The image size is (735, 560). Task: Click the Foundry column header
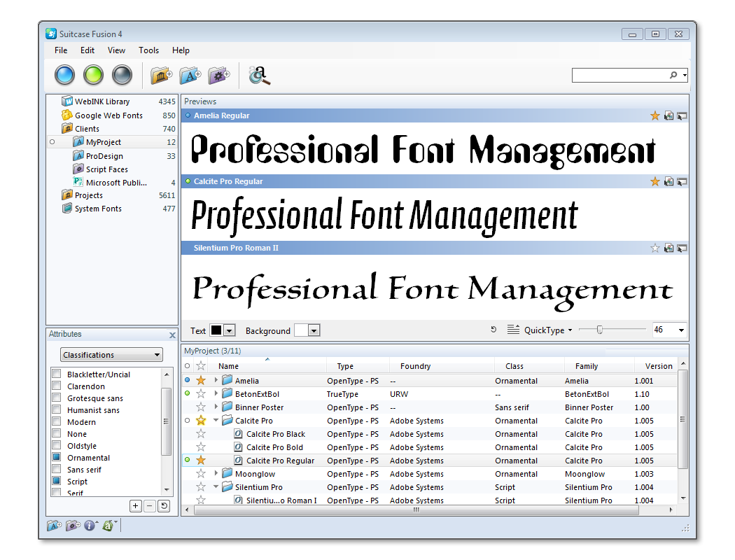(415, 366)
